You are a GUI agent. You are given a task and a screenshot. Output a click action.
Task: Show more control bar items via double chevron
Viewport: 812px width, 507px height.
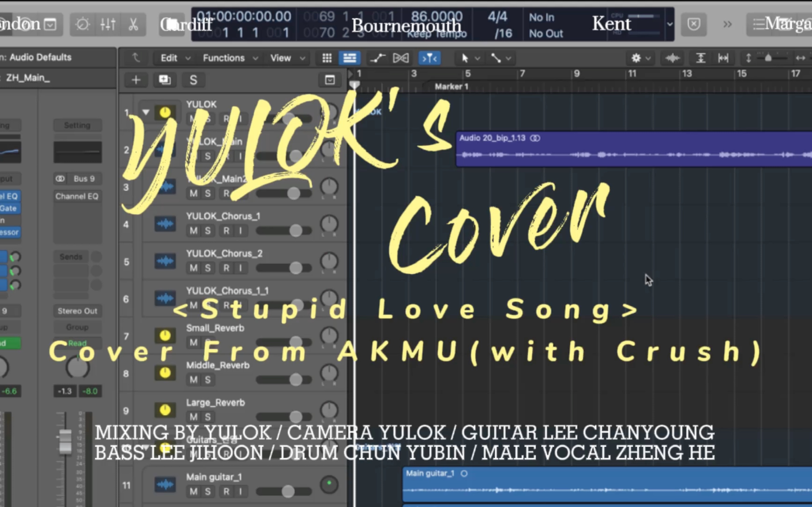click(x=727, y=24)
